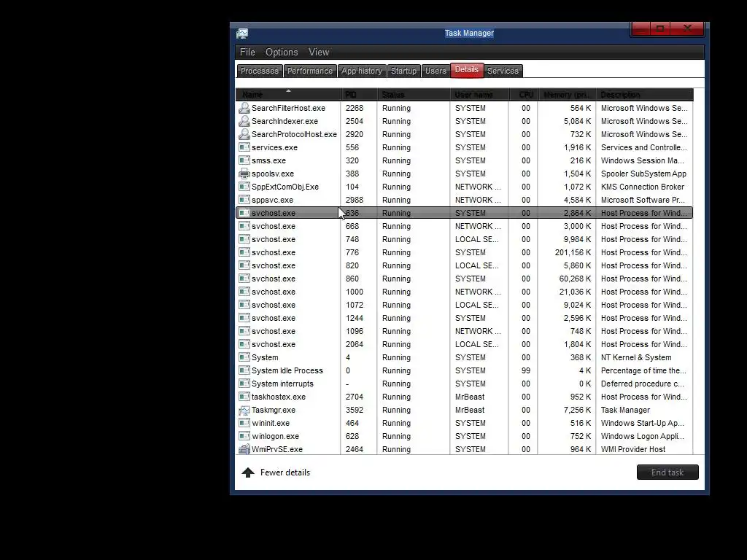747x560 pixels.
Task: Click the SearchFilterHost.exe process icon
Action: point(244,108)
